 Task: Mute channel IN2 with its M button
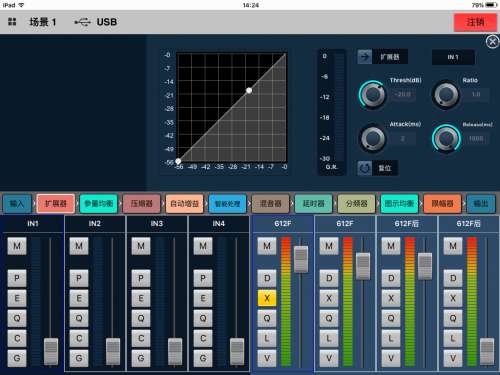79,246
